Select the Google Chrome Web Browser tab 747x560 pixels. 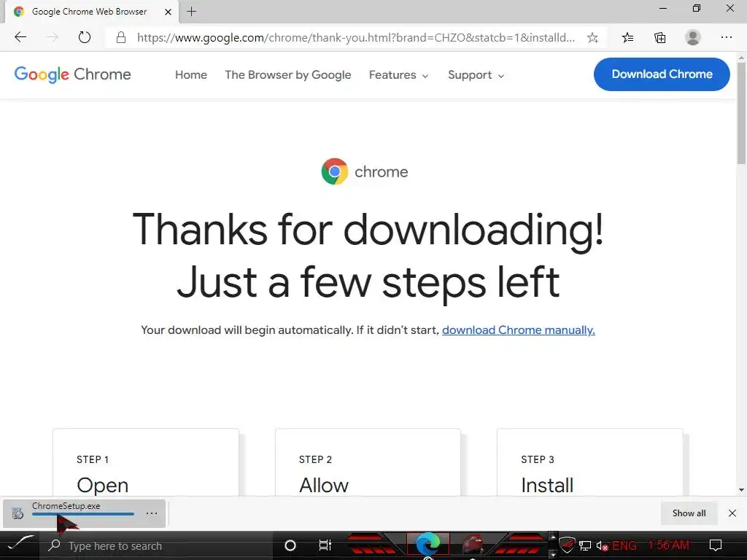93,12
